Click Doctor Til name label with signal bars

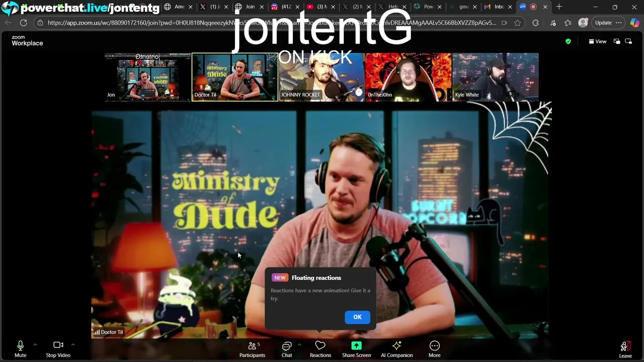108,332
